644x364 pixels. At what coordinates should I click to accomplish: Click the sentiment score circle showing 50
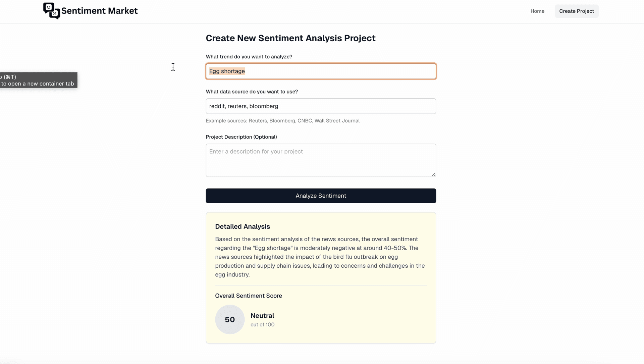tap(229, 319)
